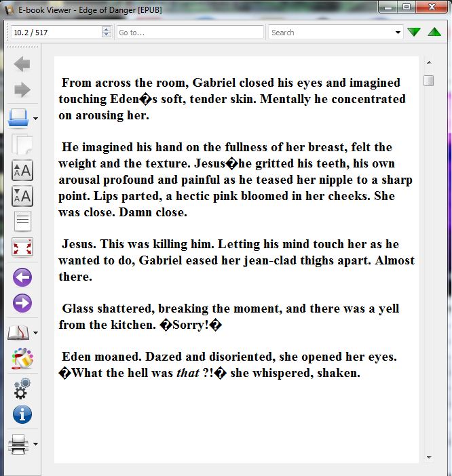
Task: Click the gray Forward arrow icon
Action: pyautogui.click(x=22, y=90)
